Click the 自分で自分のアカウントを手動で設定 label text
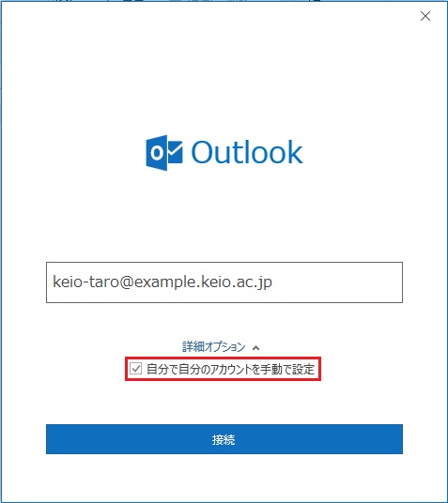The width and height of the screenshot is (448, 503). point(230,369)
